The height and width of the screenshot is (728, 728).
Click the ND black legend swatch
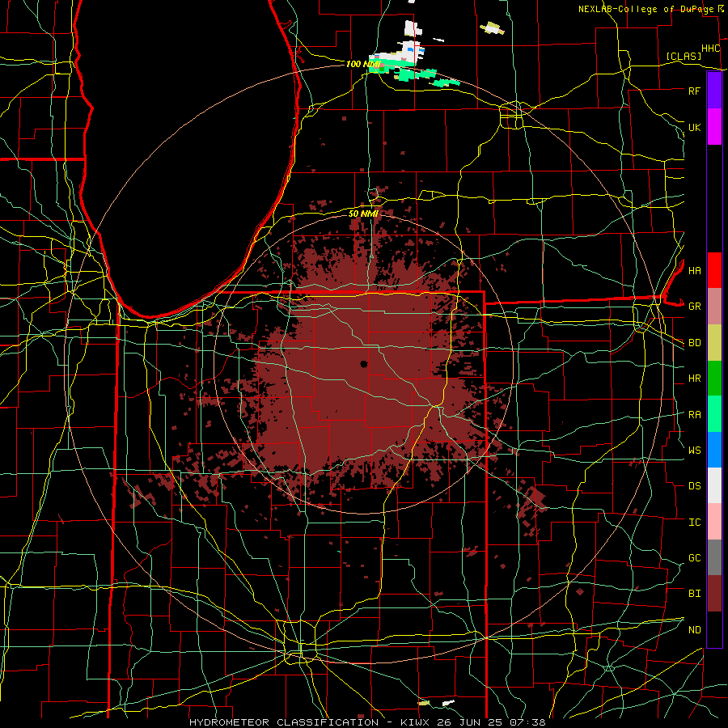(x=714, y=629)
